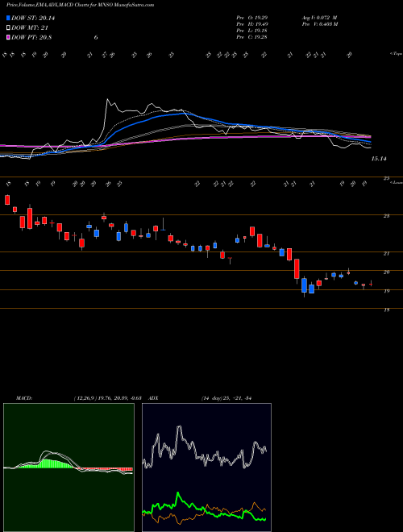Click the 'Pre H: 19.49' value

tap(251, 24)
